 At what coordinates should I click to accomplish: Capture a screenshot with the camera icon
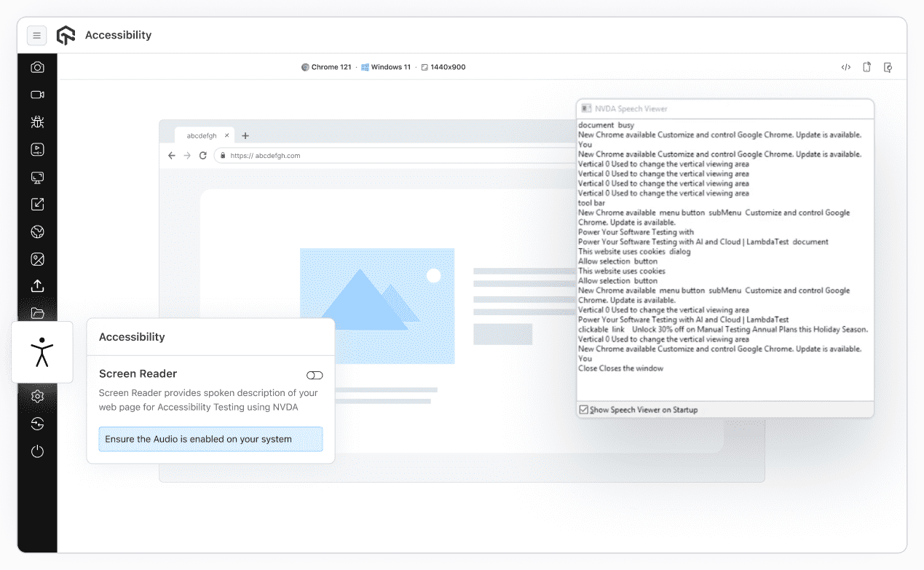pos(37,66)
